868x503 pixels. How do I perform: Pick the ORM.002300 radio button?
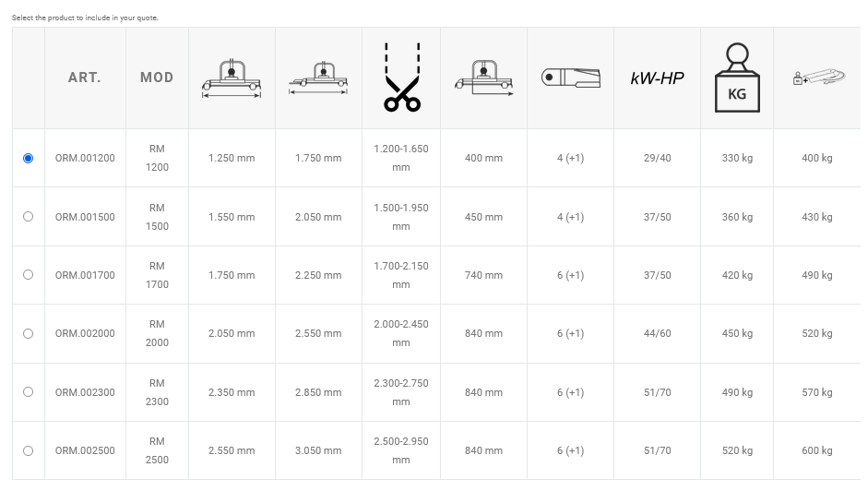[x=28, y=392]
